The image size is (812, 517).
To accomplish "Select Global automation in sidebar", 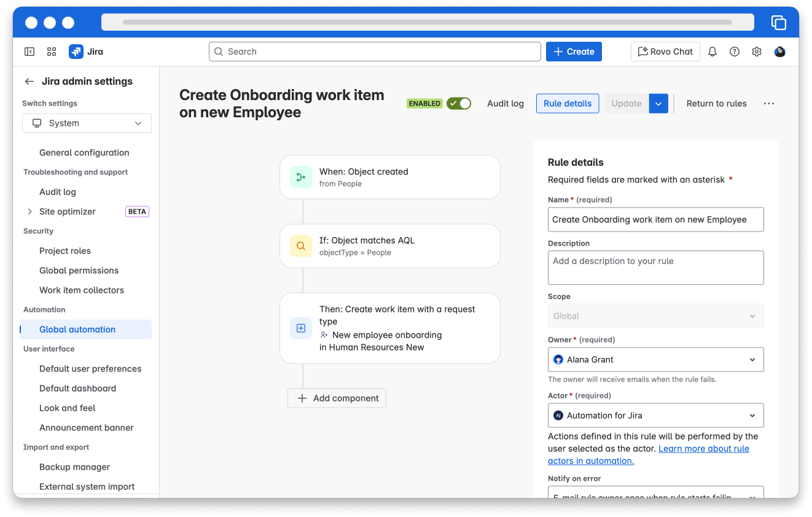I will pos(77,329).
